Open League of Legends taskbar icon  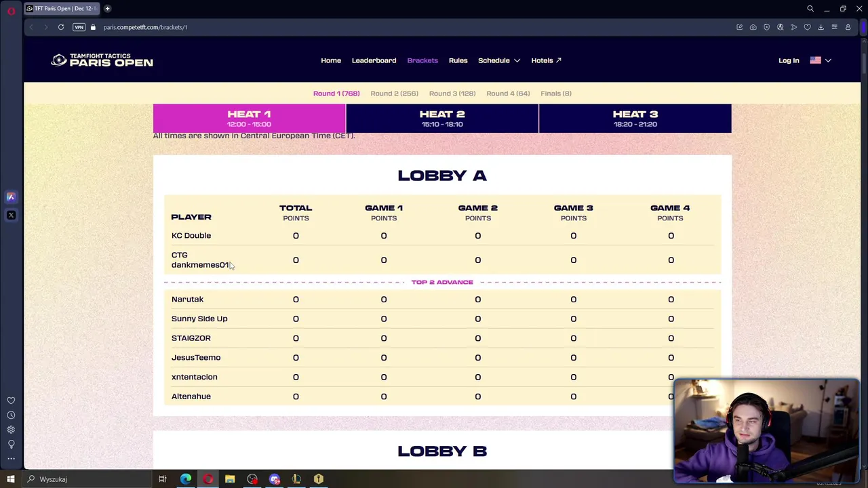point(296,479)
